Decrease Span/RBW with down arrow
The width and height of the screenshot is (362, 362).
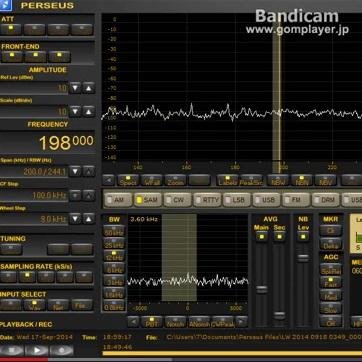pos(75,171)
